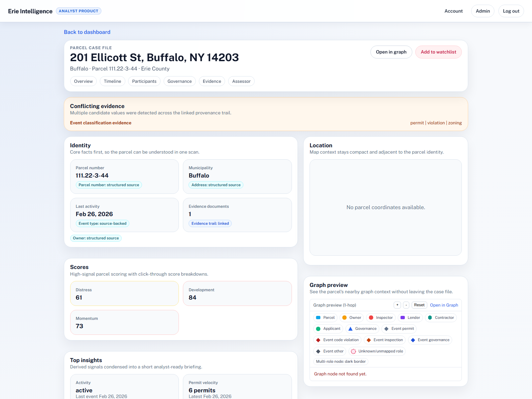Viewport: 532px width, 399px height.
Task: Click the Event permit diamond icon
Action: (x=387, y=329)
